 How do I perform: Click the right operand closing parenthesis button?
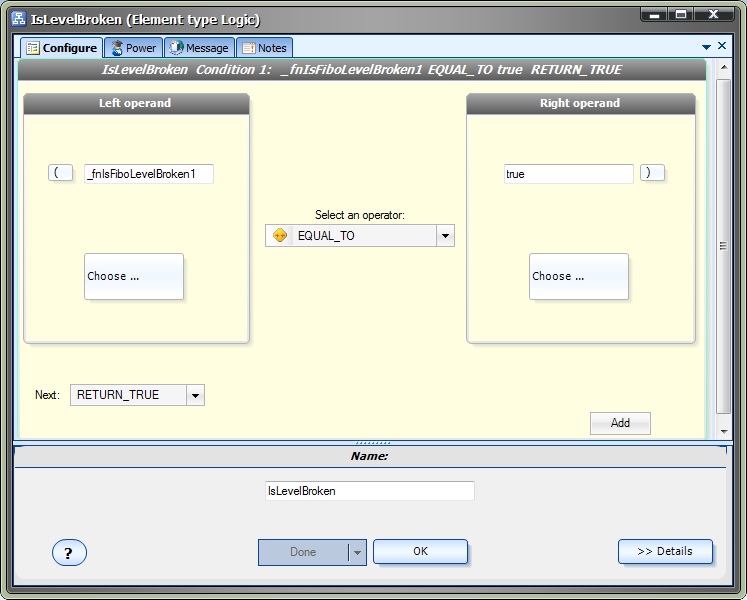[652, 173]
